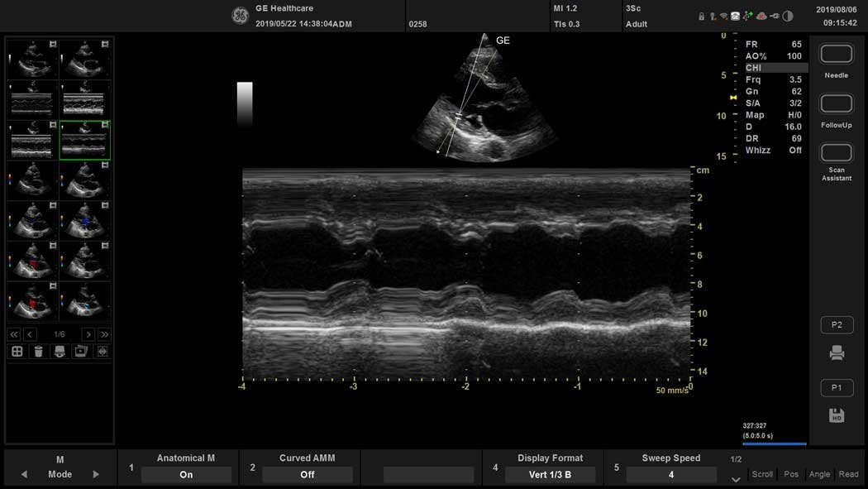Go to last clipboard page
The height and width of the screenshot is (489, 868).
pyautogui.click(x=104, y=334)
